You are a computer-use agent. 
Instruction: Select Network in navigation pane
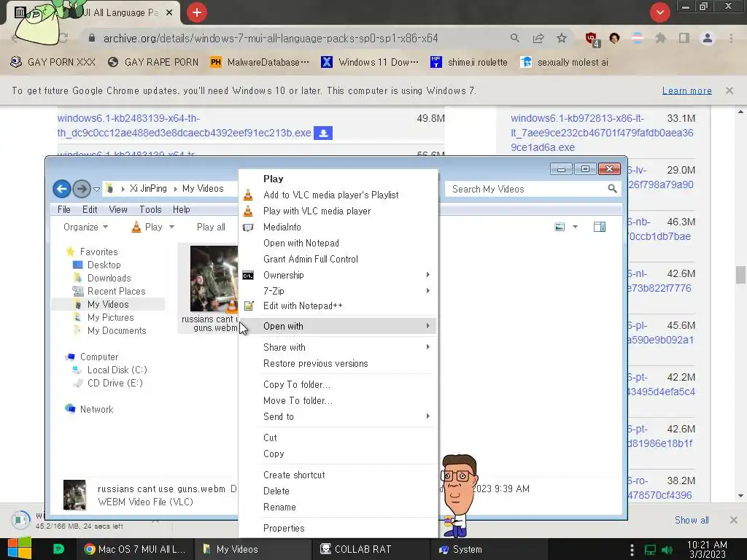[x=97, y=410]
